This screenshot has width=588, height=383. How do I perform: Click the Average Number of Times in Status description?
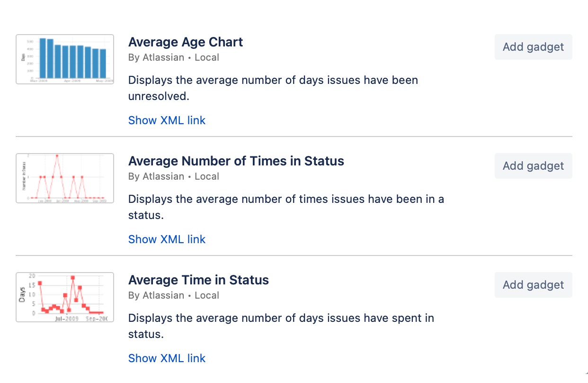coord(286,207)
